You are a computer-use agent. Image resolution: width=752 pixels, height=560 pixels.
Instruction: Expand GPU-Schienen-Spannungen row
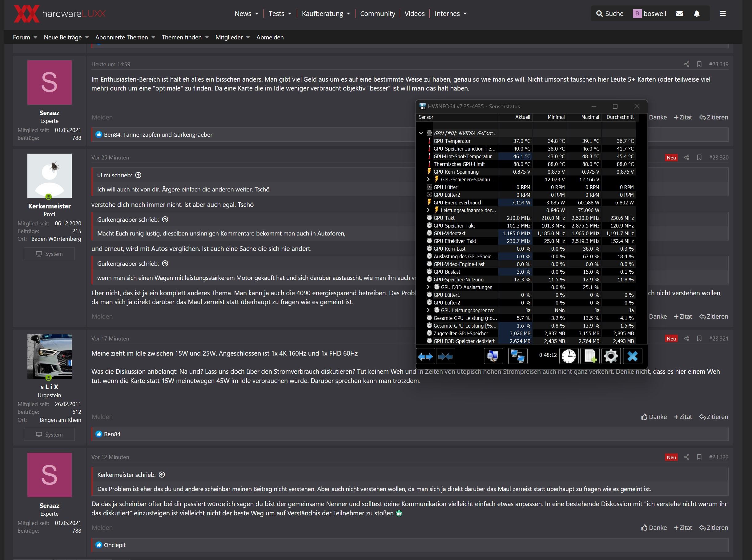428,179
